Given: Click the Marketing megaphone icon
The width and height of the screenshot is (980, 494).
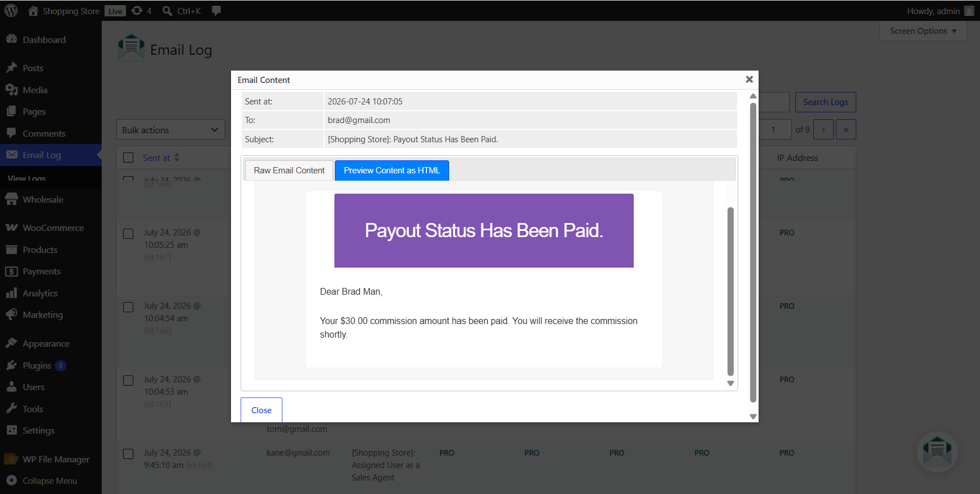Looking at the screenshot, I should click(11, 314).
